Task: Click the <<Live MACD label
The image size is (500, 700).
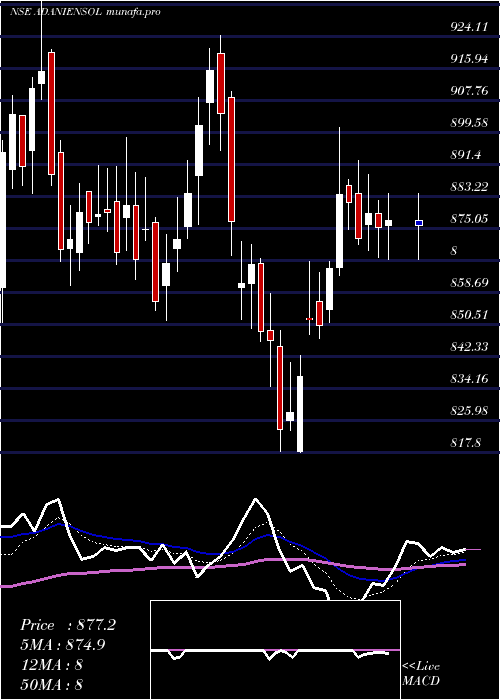Action: coord(421,673)
